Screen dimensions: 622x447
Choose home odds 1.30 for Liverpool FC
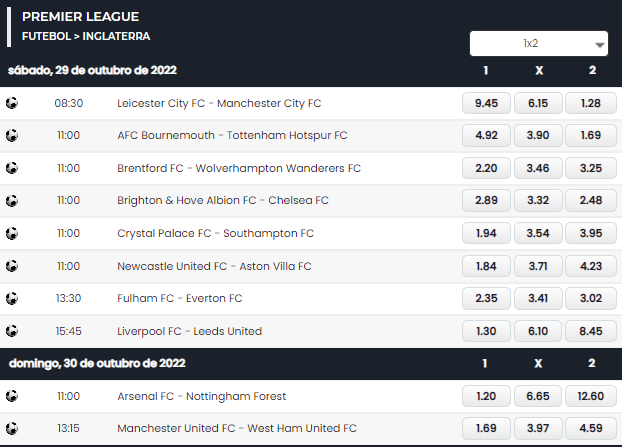click(x=486, y=331)
